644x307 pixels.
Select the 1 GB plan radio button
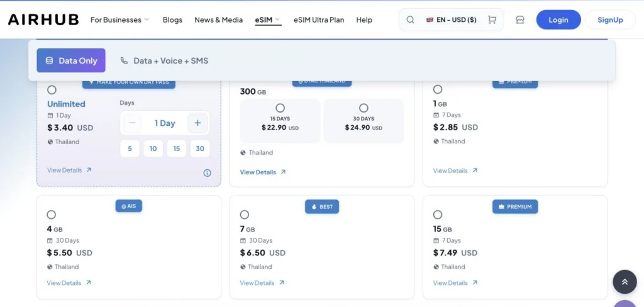[438, 89]
